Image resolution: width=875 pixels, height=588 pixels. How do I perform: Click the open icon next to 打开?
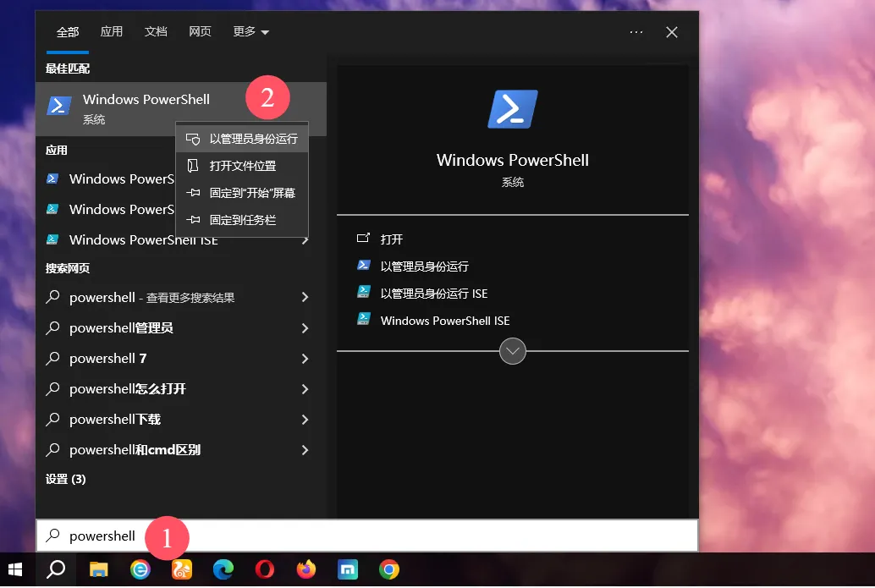pyautogui.click(x=363, y=239)
